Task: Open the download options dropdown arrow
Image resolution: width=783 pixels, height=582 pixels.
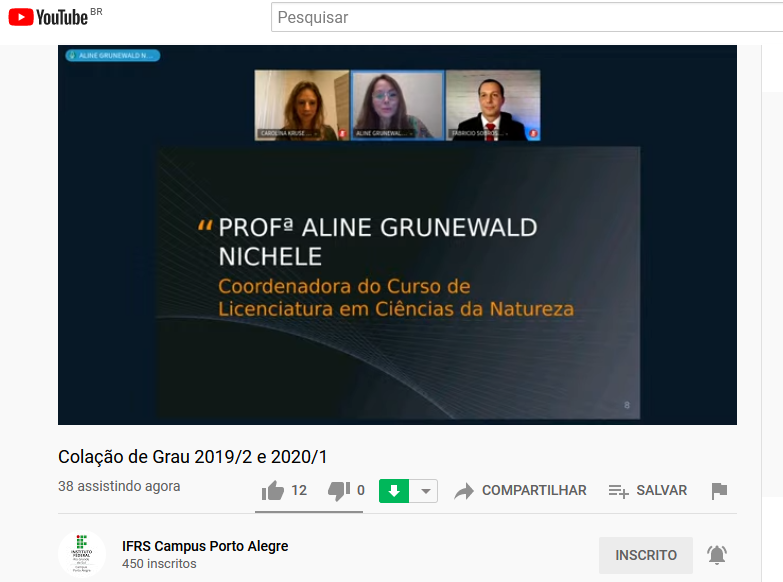Action: coord(426,490)
